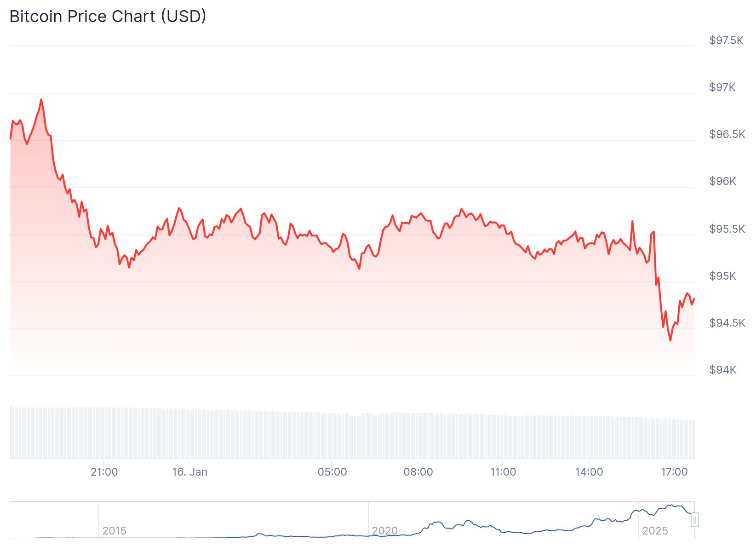The image size is (756, 552).
Task: Click the 21:00 time axis label
Action: [x=104, y=472]
